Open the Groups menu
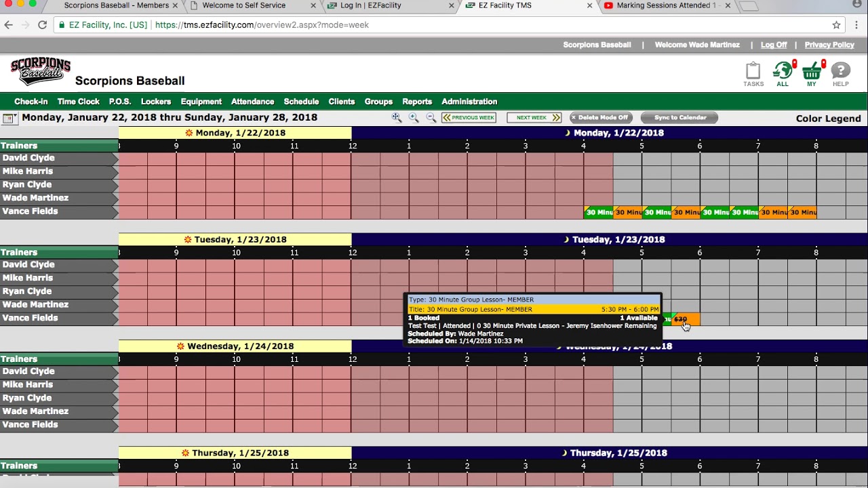This screenshot has width=868, height=488. point(378,102)
